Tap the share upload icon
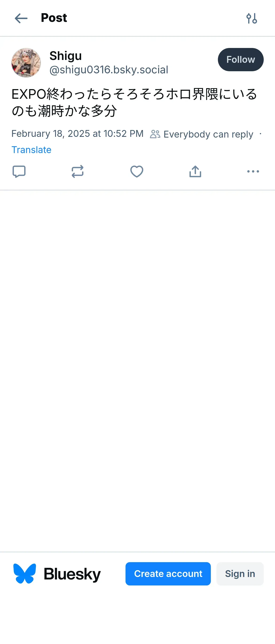Screen dimensions: 275x644 pyautogui.click(x=195, y=171)
